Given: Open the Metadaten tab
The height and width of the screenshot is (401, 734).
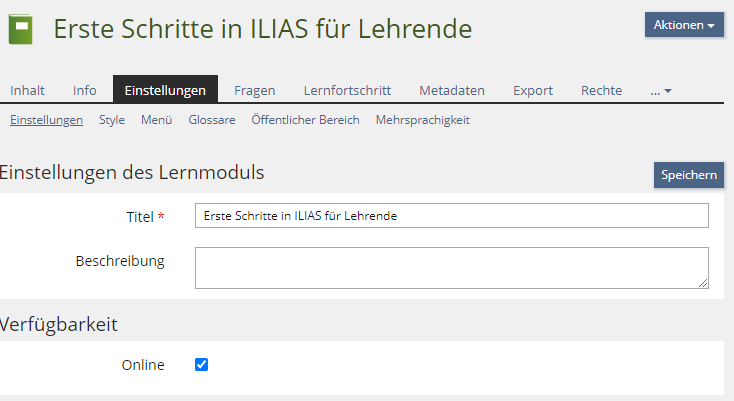Looking at the screenshot, I should pos(452,90).
